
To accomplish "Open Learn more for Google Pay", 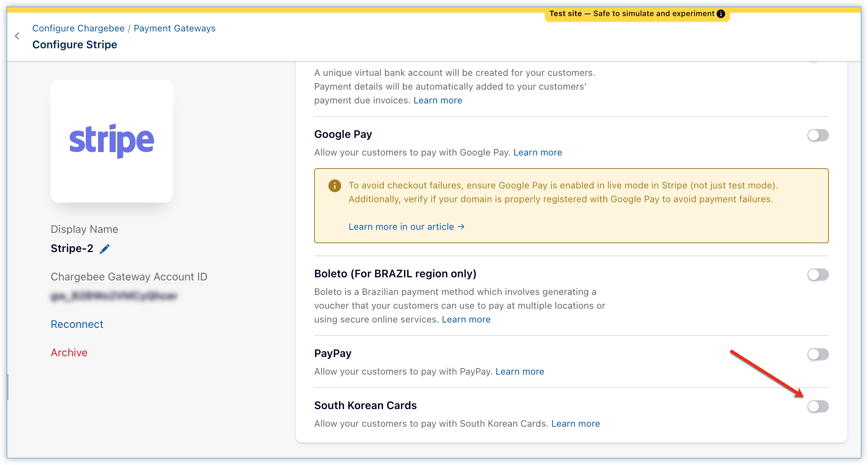I will click(538, 152).
